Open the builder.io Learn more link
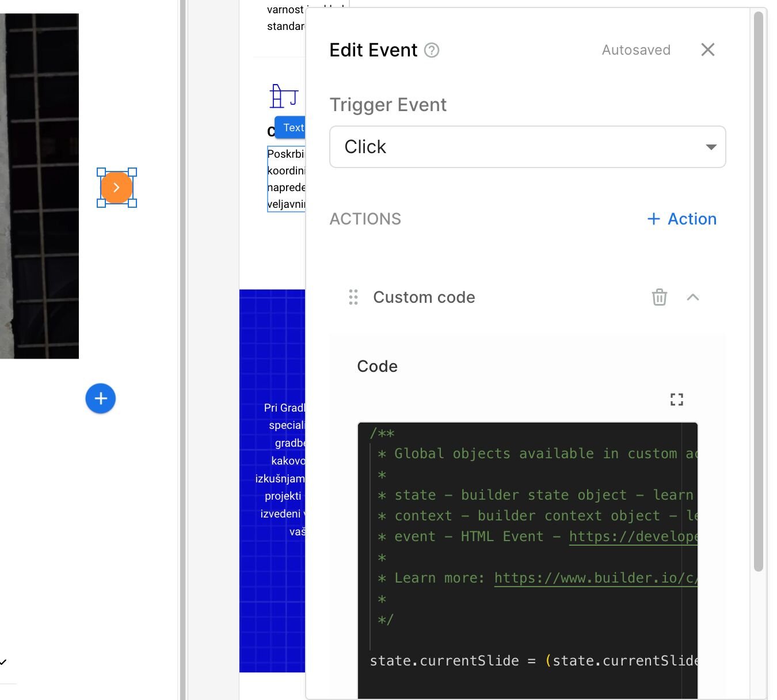Viewport: 777px width, 700px height. pos(595,578)
